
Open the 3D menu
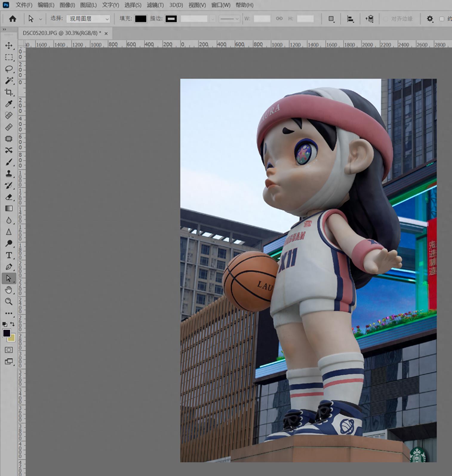[x=176, y=5]
